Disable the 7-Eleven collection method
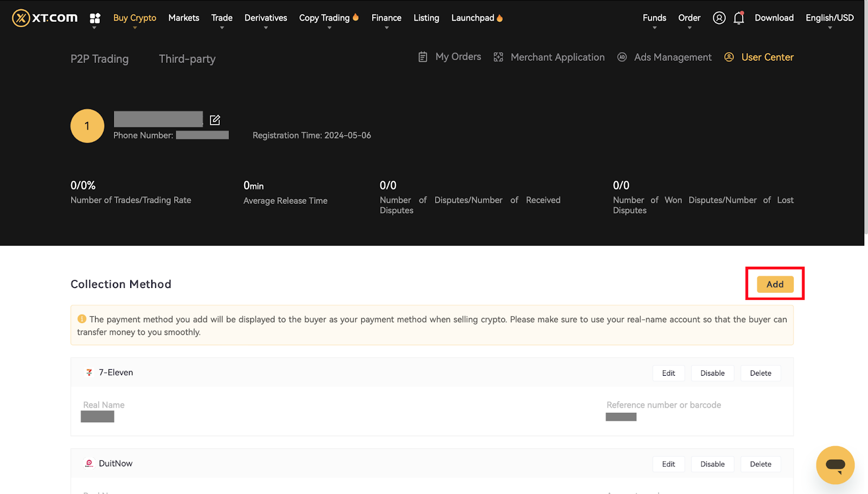The width and height of the screenshot is (868, 494). pyautogui.click(x=712, y=373)
